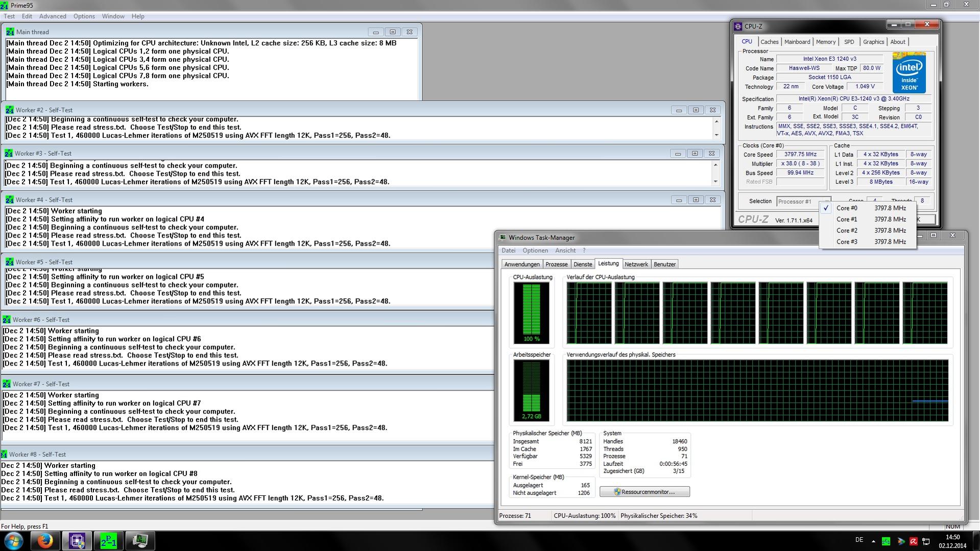Open the Prozesse tab in Task Manager
980x551 pixels.
556,265
